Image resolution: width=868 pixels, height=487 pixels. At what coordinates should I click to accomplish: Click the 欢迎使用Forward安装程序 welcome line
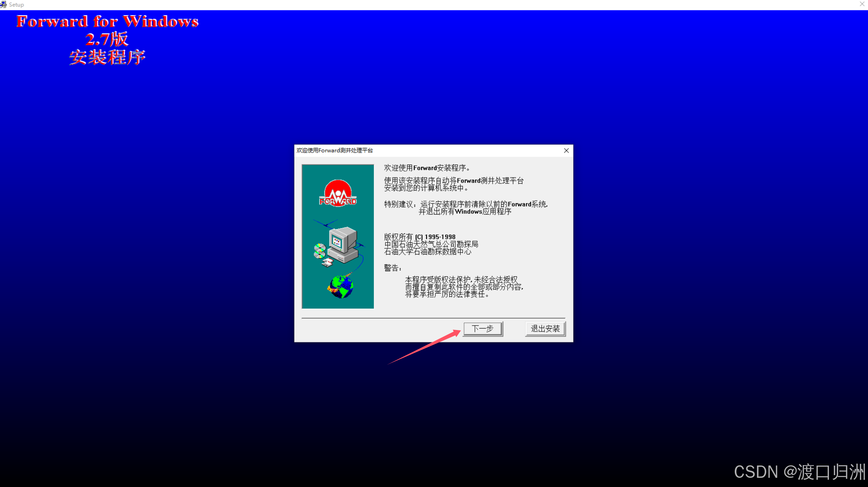(427, 168)
